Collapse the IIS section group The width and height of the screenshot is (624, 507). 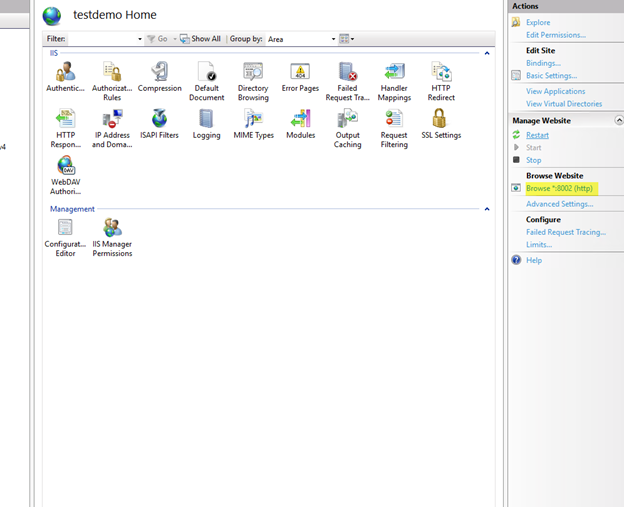(x=487, y=53)
